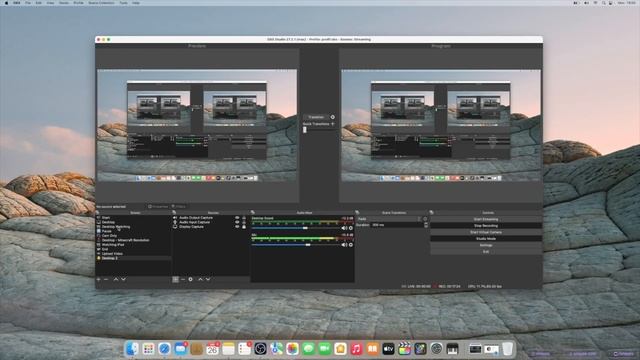Open Desktop Sound audio settings gear

pos(351,228)
